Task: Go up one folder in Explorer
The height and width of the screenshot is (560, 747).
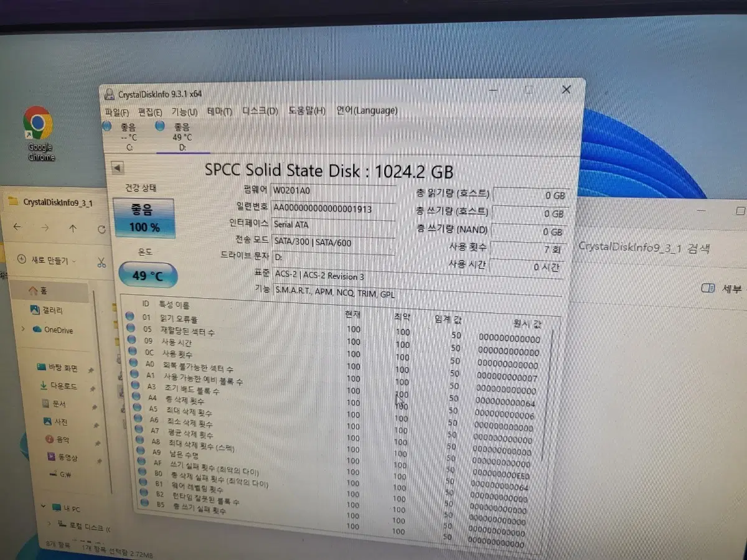Action: click(73, 229)
